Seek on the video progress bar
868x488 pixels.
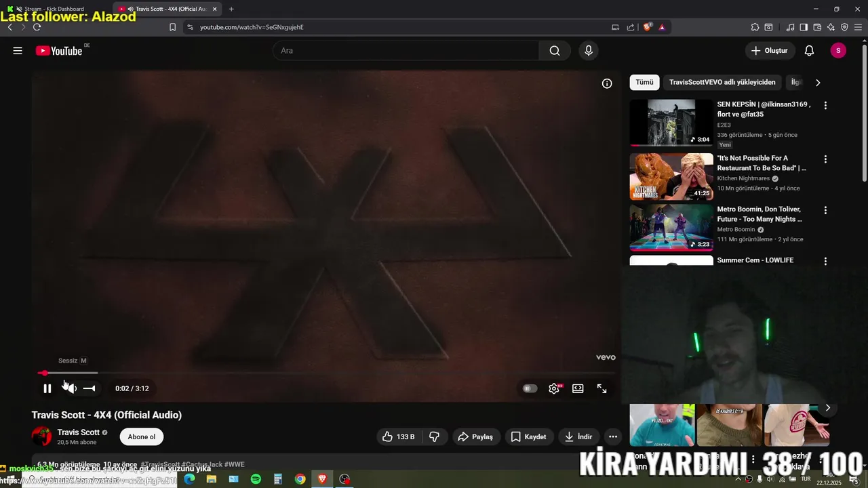[326, 373]
